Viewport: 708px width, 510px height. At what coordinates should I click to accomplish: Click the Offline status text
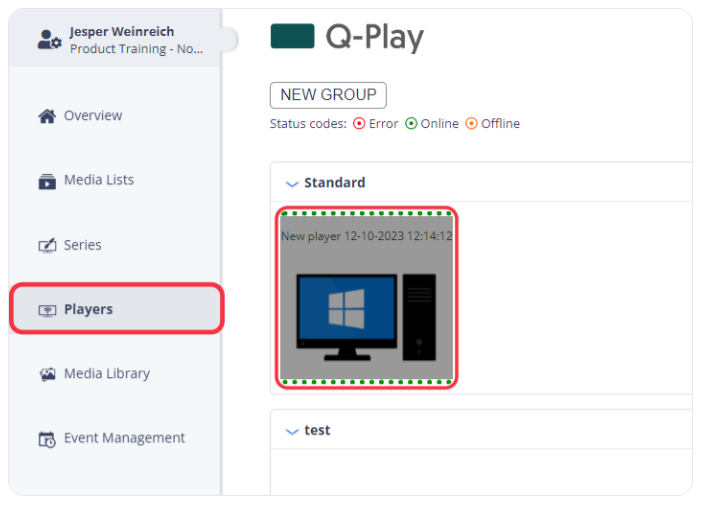point(500,124)
